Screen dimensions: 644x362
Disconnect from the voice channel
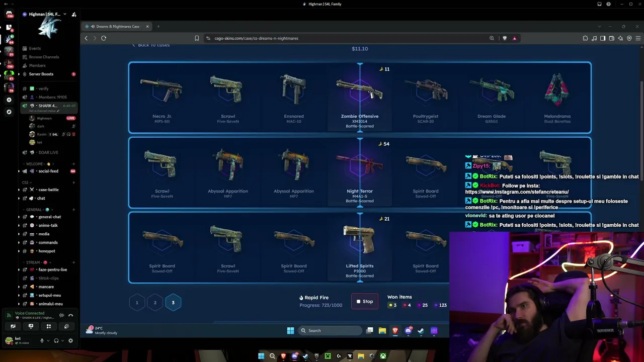70,315
